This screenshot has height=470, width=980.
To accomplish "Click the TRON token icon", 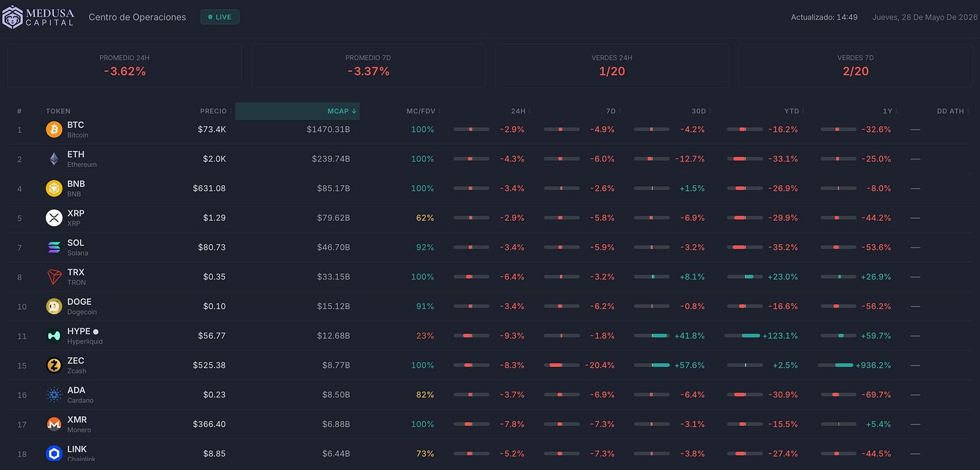I will click(x=54, y=277).
